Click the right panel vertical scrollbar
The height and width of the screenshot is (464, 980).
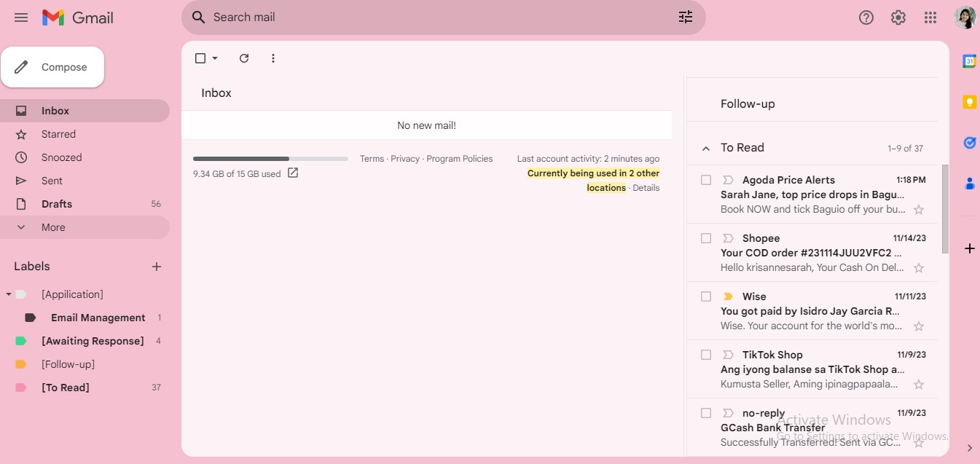coord(946,208)
